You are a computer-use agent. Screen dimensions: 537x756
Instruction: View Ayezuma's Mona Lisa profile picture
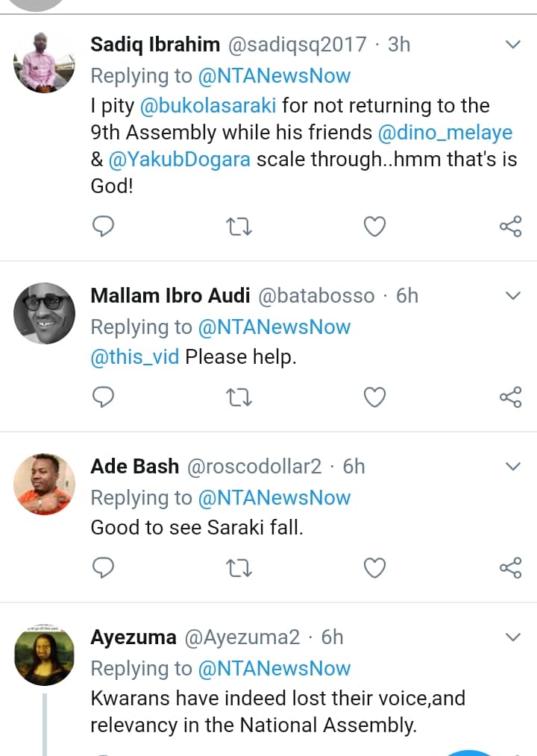(x=45, y=655)
